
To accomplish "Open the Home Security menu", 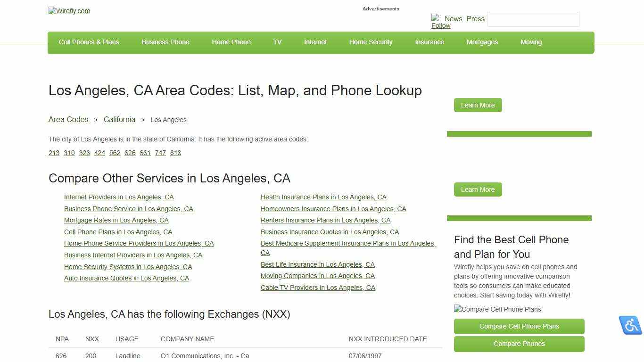I will (x=371, y=42).
